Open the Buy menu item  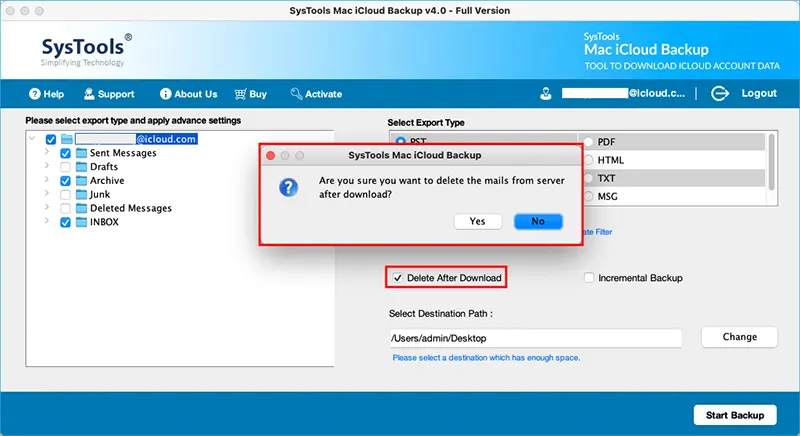(x=251, y=94)
